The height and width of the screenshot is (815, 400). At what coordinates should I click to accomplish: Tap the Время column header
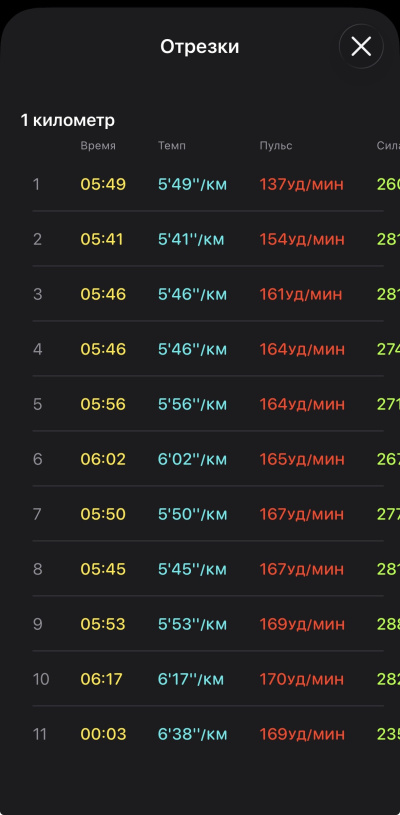tap(98, 146)
